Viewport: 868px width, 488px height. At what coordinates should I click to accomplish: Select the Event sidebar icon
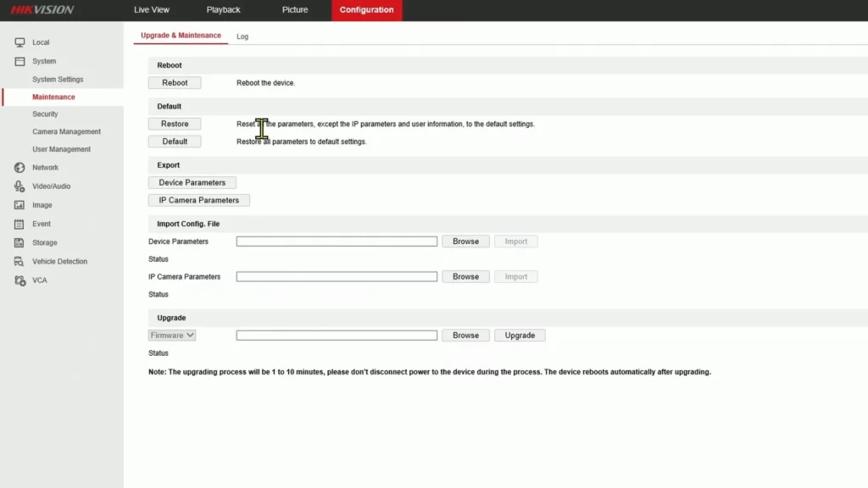[x=19, y=224]
